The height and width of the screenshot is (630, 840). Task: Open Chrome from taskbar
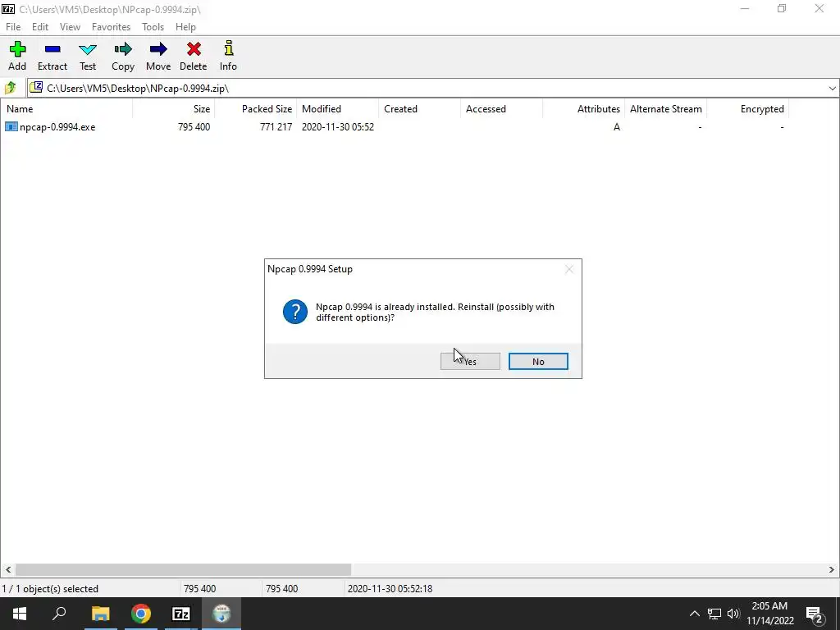141,614
